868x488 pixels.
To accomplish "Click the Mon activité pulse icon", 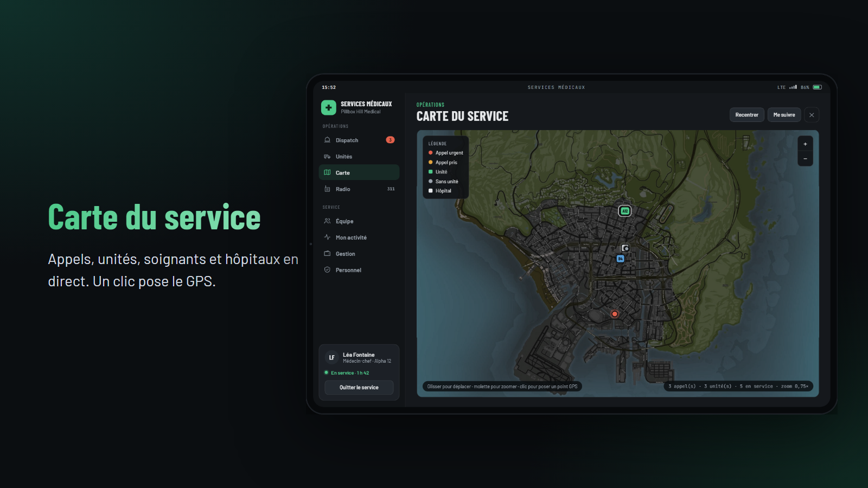I will 327,237.
